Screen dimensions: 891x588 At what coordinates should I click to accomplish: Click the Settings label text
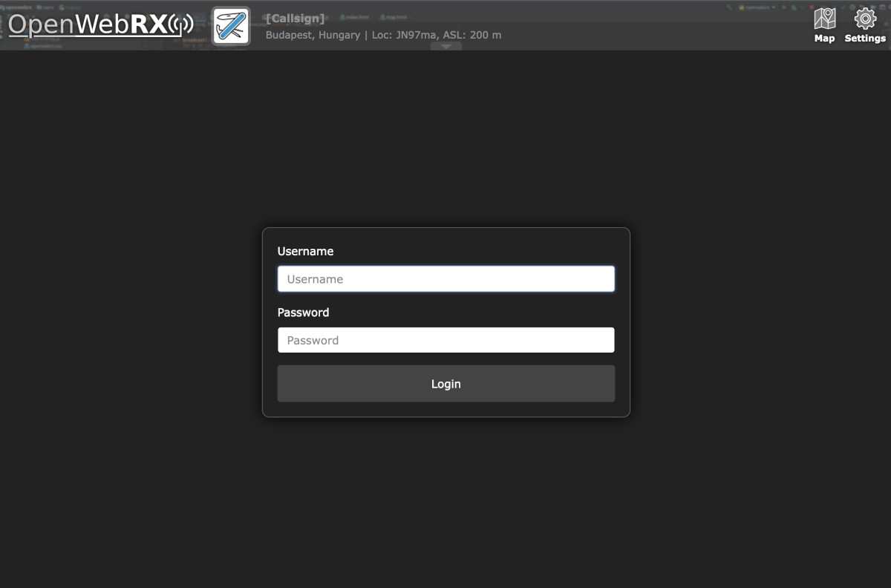(x=864, y=38)
